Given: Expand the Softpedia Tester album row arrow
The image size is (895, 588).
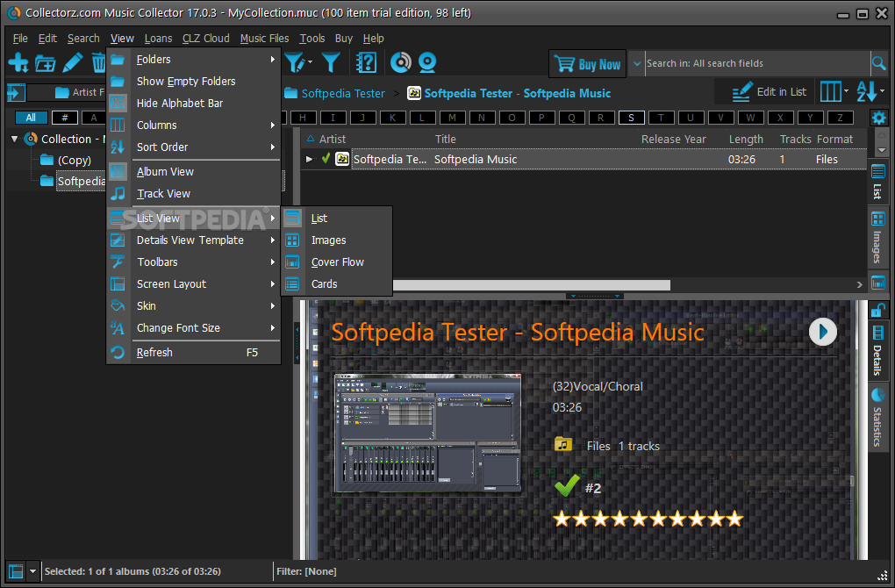Looking at the screenshot, I should click(x=310, y=159).
